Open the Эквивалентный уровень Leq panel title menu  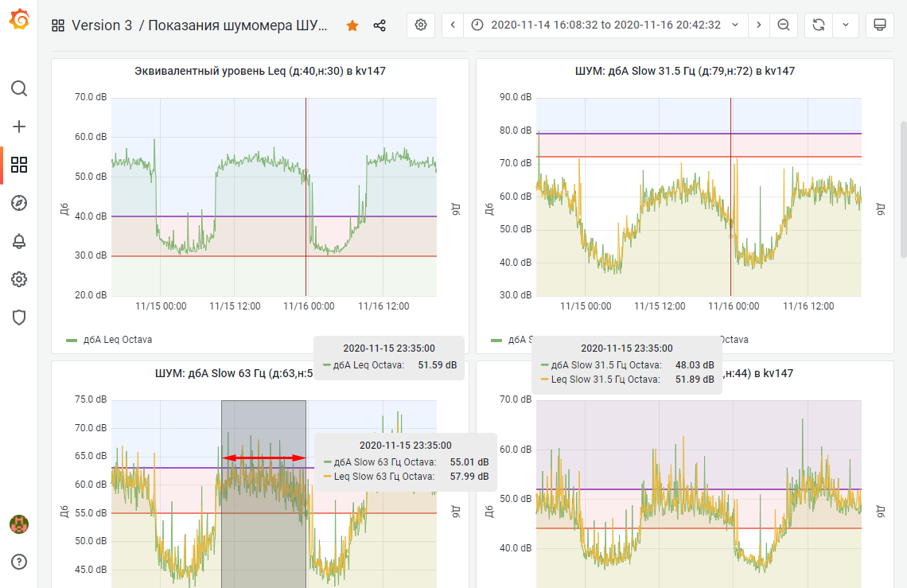pos(260,71)
